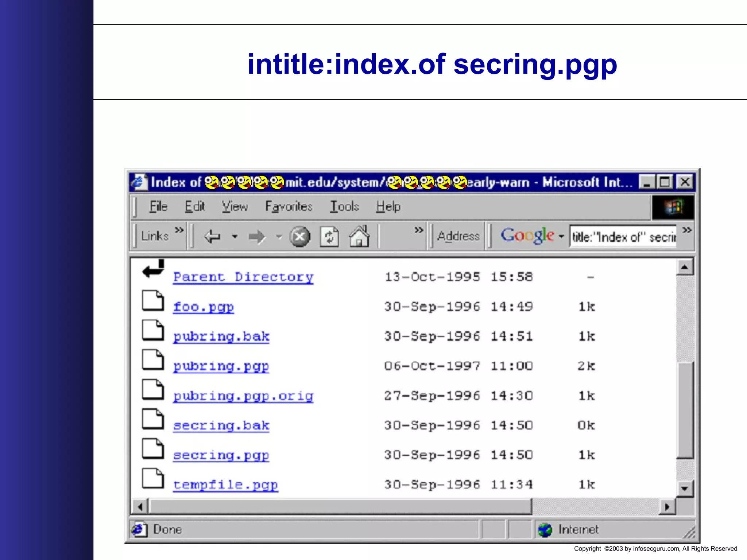Viewport: 747px width, 560px height.
Task: Click the Forward arrow button
Action: click(x=256, y=237)
